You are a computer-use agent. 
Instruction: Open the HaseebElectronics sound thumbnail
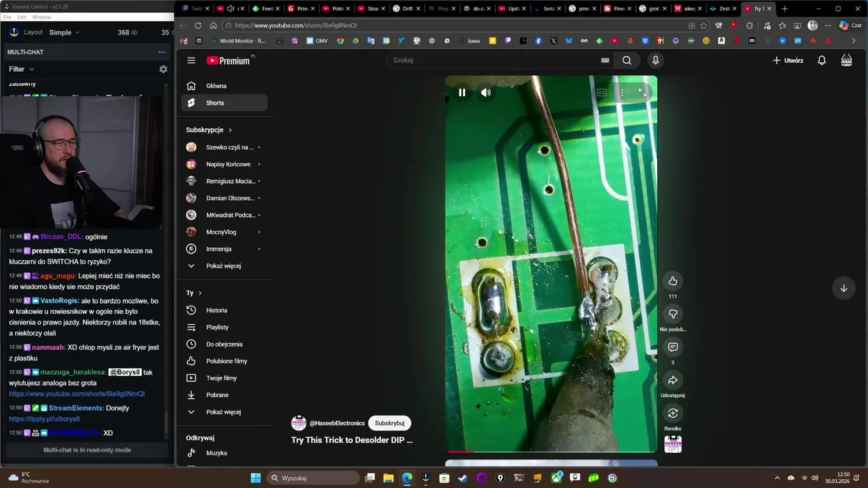click(x=673, y=444)
